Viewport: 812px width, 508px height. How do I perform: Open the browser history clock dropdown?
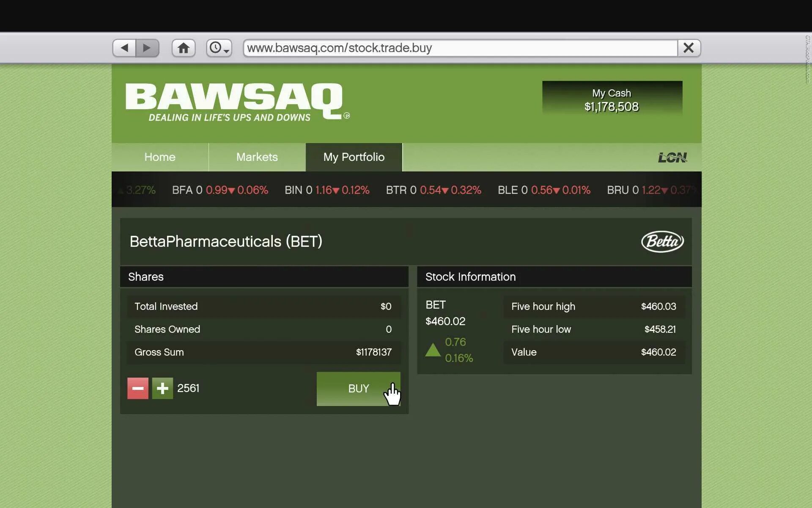[219, 48]
